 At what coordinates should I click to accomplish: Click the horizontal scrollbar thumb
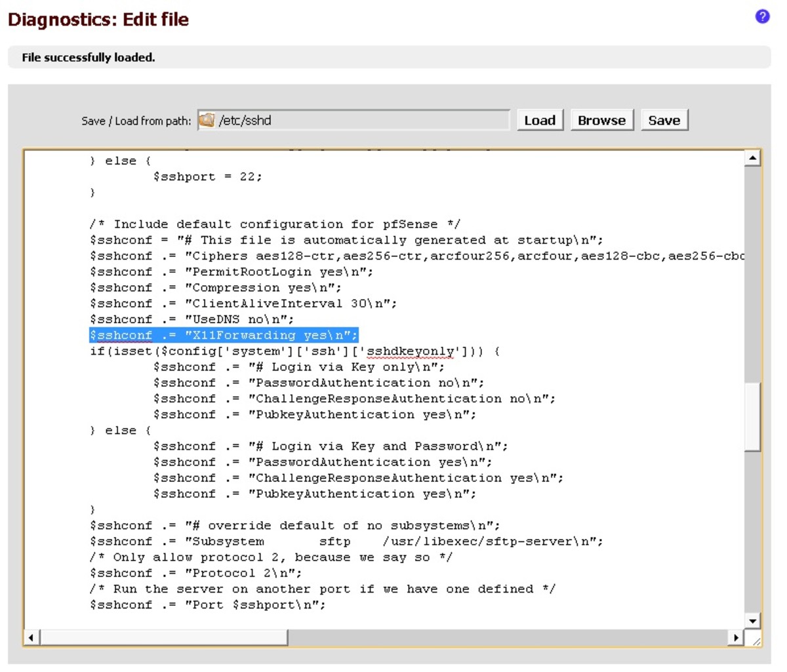click(164, 637)
